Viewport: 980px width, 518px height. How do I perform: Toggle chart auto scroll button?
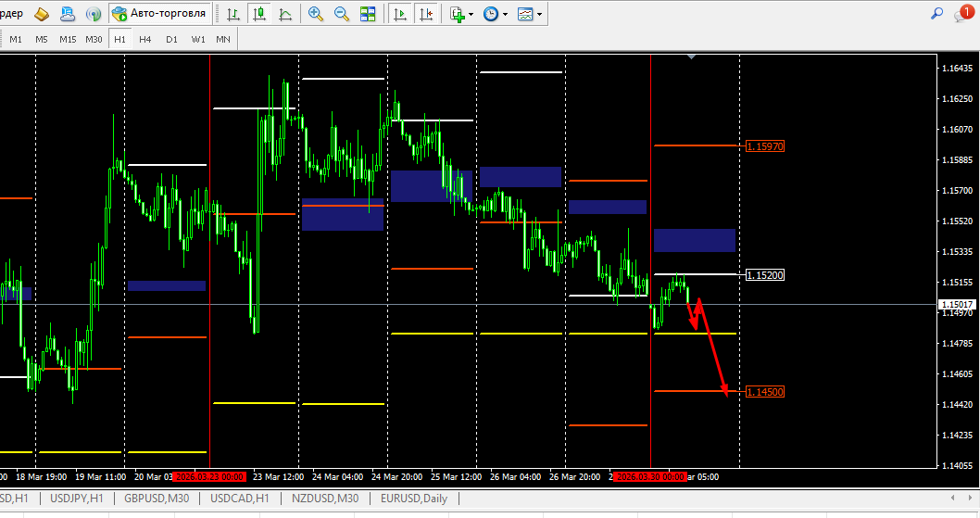[400, 14]
